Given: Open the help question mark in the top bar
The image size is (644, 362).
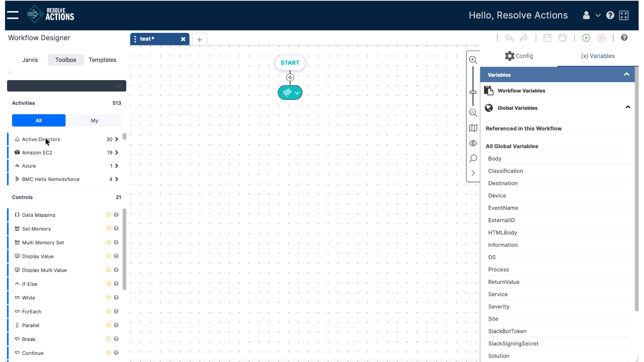Looking at the screenshot, I should click(x=610, y=15).
